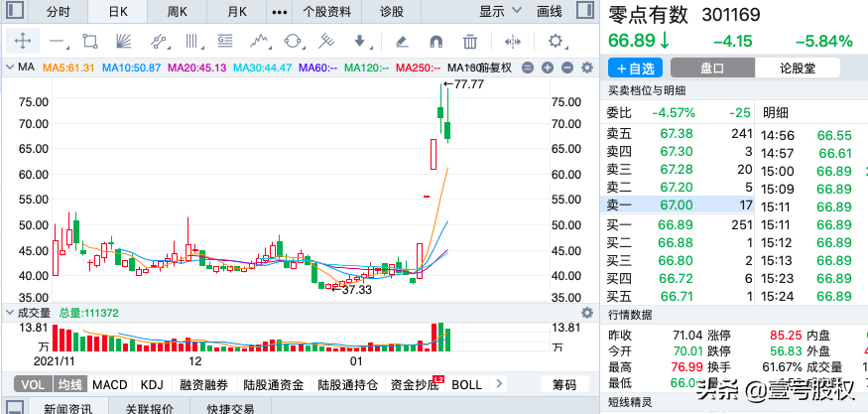Select the move crosshair tool
868x414 pixels.
pyautogui.click(x=22, y=41)
